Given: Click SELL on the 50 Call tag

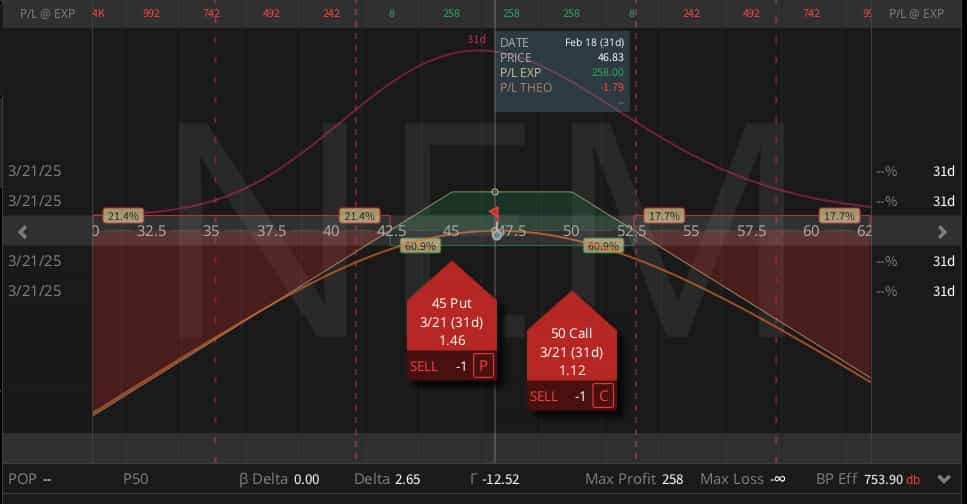Looking at the screenshot, I should click(543, 397).
